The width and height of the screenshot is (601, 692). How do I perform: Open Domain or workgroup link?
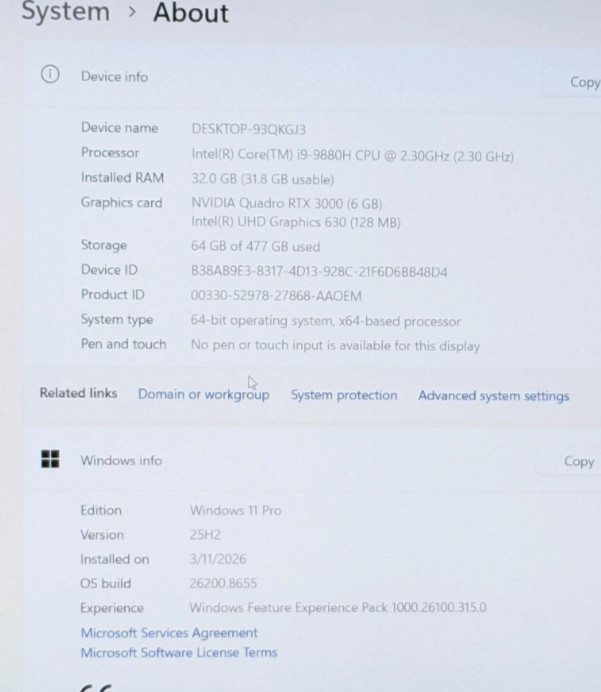click(x=204, y=394)
